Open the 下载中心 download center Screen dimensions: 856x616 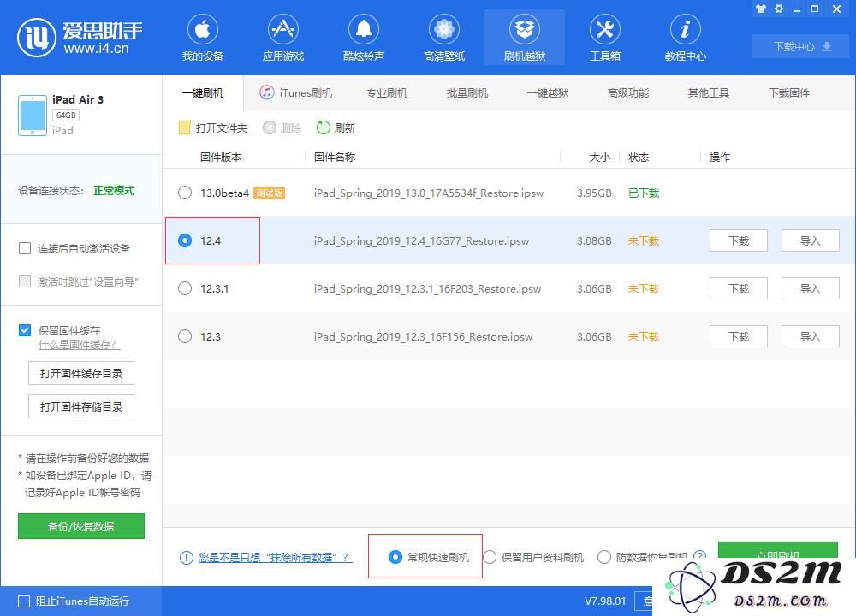coord(801,47)
